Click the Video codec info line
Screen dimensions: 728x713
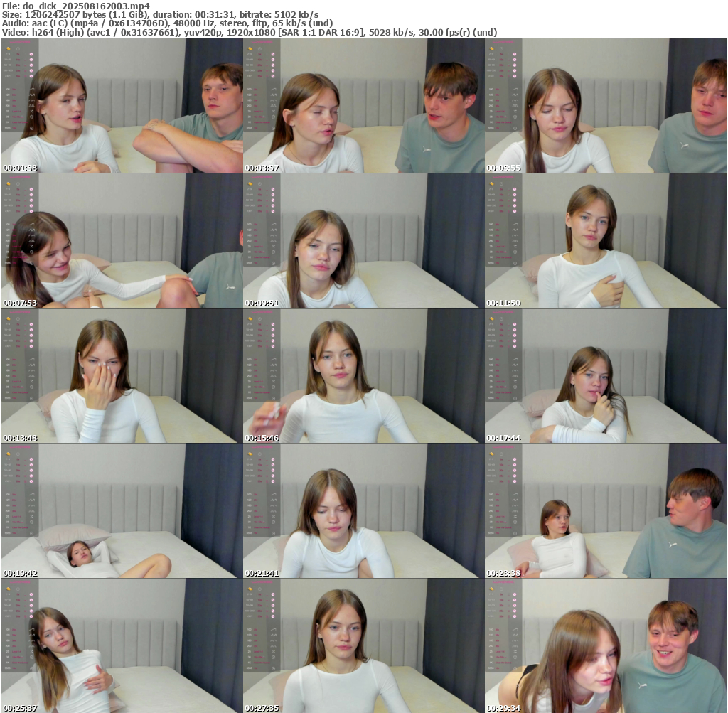[x=250, y=32]
